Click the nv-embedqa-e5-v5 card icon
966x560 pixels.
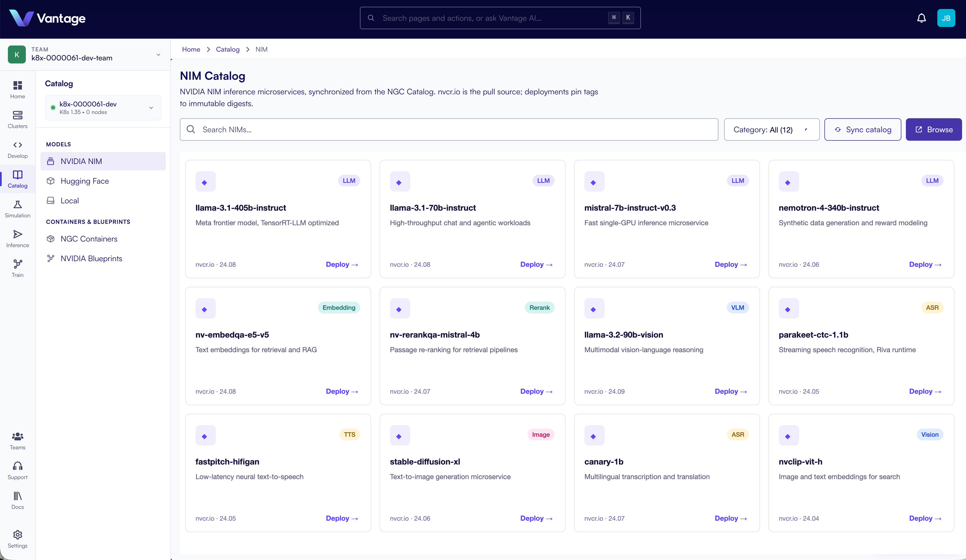[x=205, y=308]
